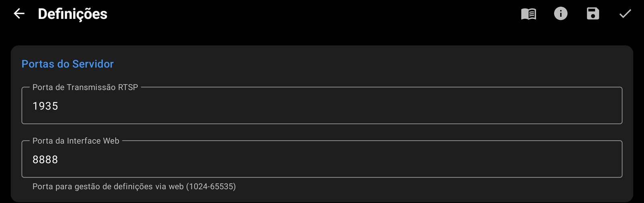Place cursor in the 8888 port value
Screen dimensions: 644x203
[45, 160]
